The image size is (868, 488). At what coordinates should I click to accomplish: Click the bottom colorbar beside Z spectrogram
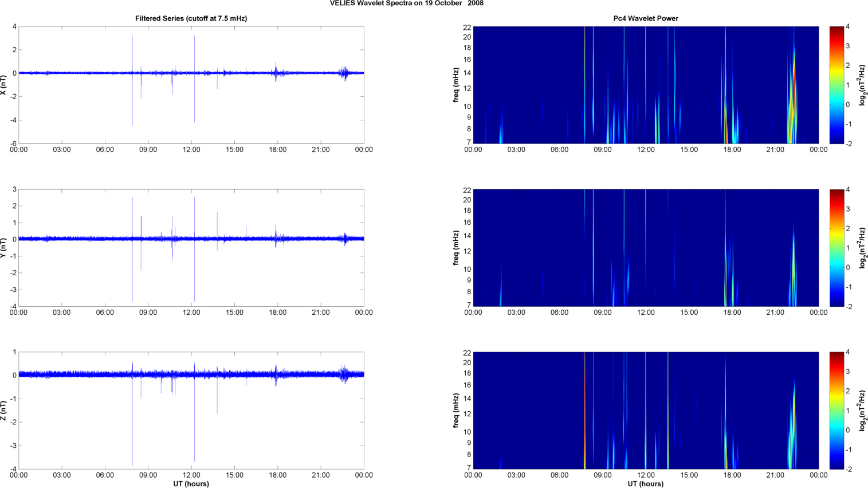(x=836, y=411)
